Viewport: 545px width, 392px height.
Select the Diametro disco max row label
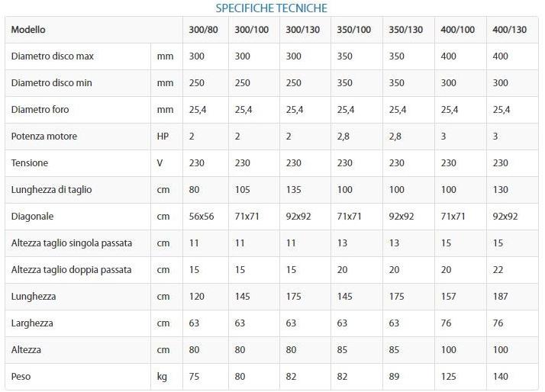coord(52,56)
